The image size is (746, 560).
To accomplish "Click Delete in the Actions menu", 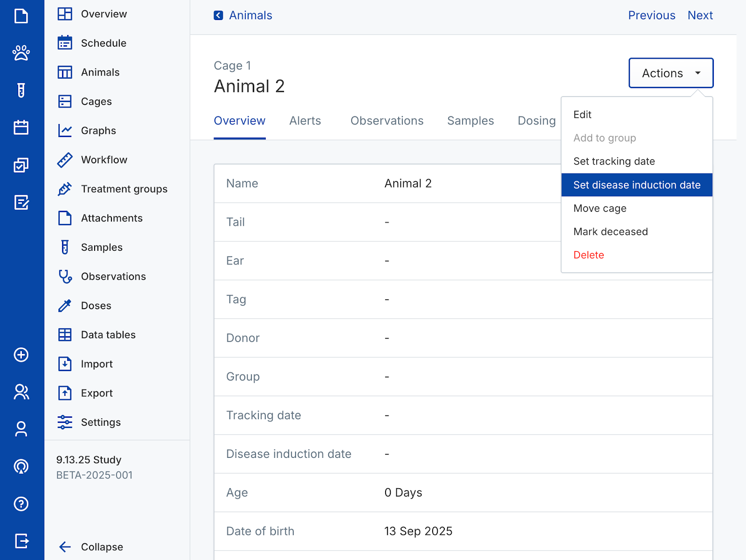I will coord(588,255).
